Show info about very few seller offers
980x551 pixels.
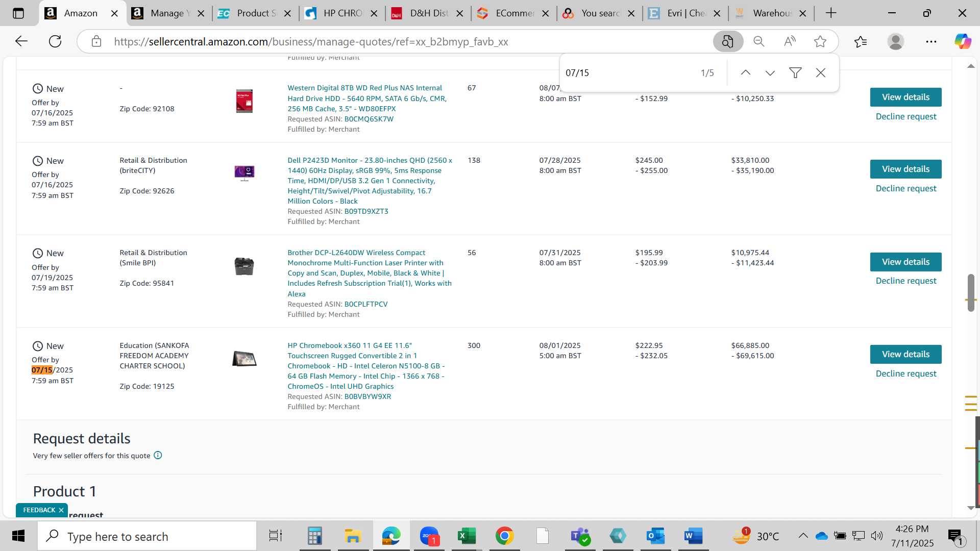158,455
